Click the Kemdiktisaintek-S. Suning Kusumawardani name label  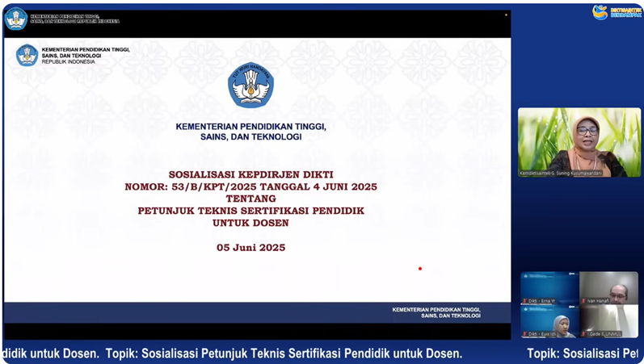(561, 174)
